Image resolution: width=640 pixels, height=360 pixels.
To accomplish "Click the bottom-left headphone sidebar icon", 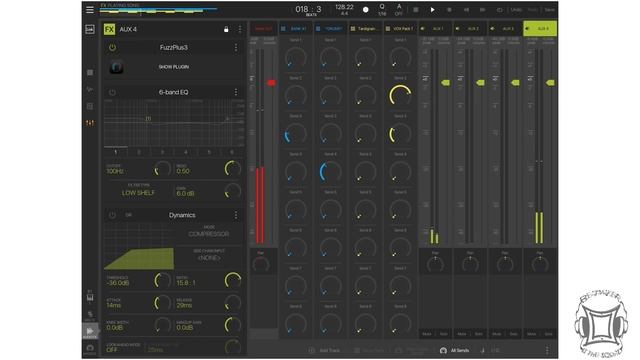I will click(90, 348).
